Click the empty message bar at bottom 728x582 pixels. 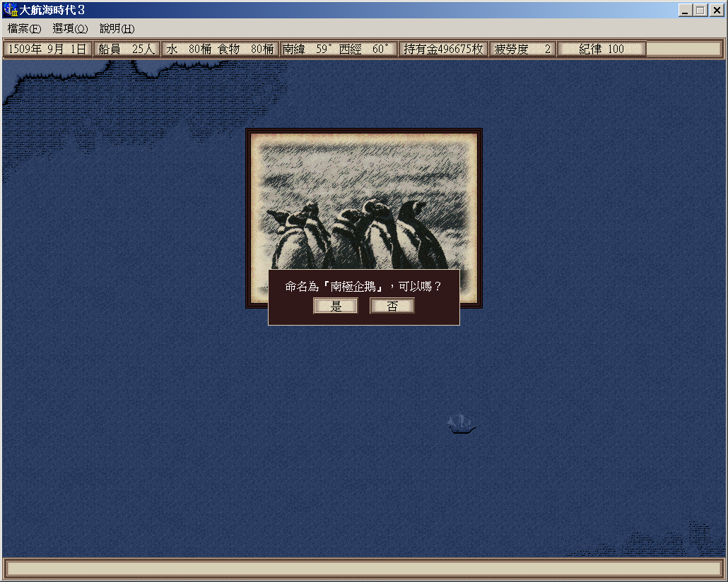point(363,569)
